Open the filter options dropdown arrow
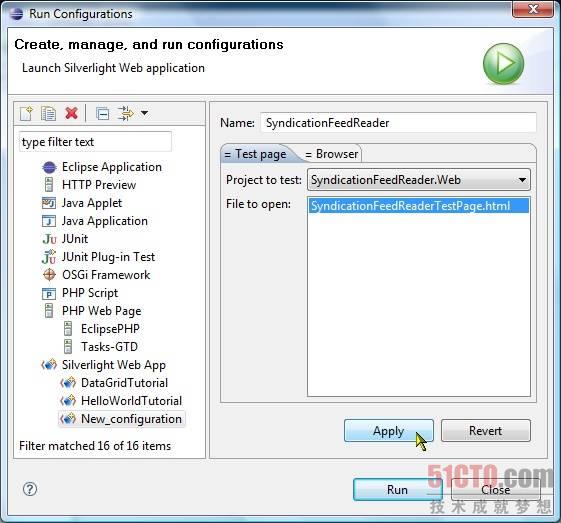Viewport: 561px width, 523px height. tap(144, 113)
